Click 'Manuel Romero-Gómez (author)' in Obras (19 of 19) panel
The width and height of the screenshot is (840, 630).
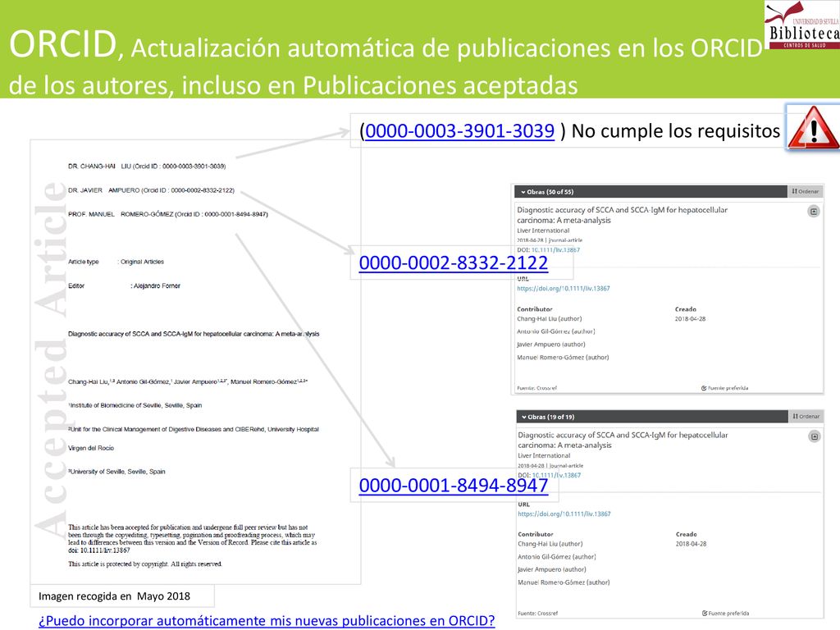564,582
